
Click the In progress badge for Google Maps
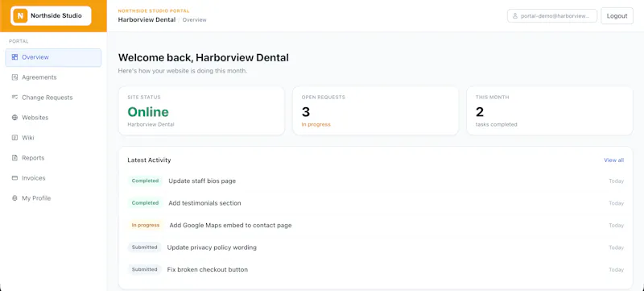coord(146,225)
